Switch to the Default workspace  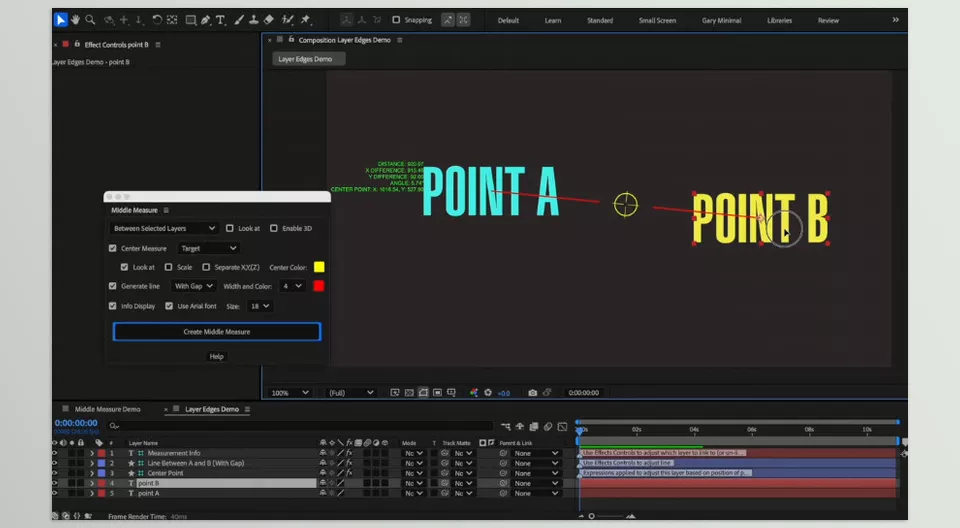tap(508, 20)
